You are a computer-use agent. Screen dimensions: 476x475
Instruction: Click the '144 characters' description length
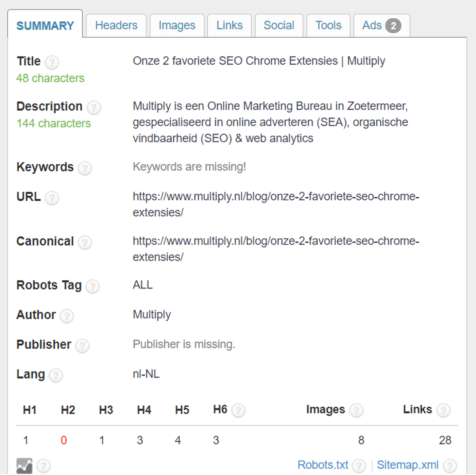tap(54, 123)
